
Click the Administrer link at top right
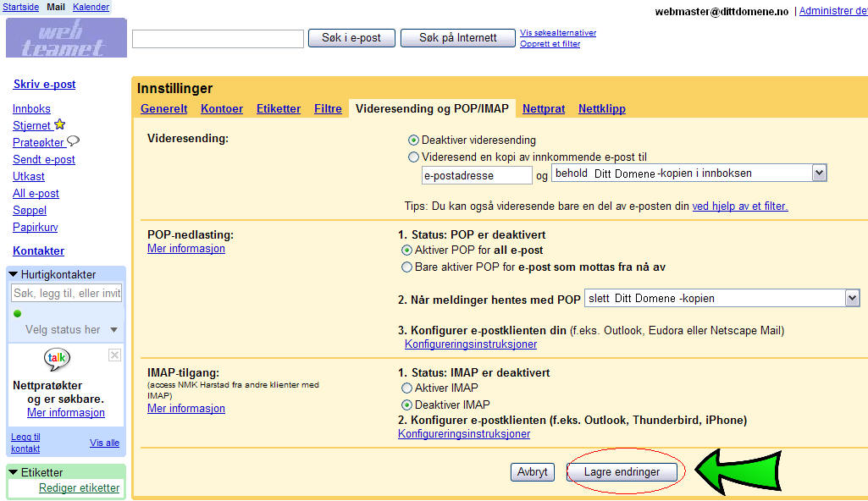pyautogui.click(x=833, y=10)
